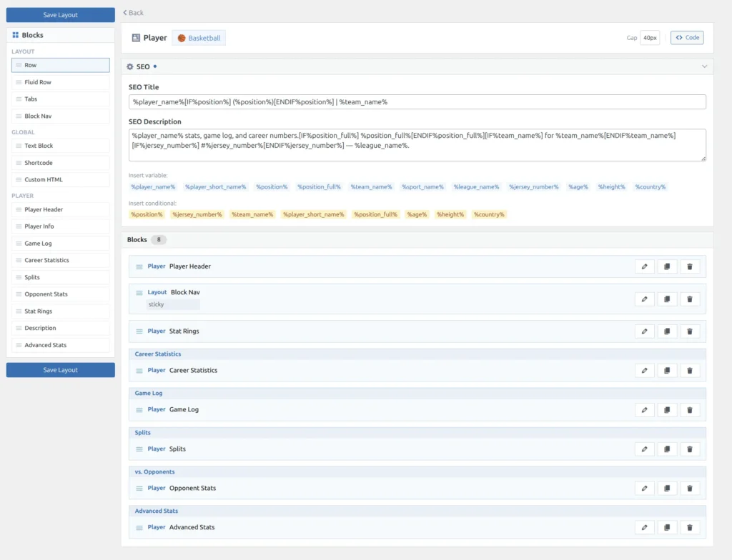Select Stat Rings sidebar block
Screen dimensions: 732x560
[61, 311]
